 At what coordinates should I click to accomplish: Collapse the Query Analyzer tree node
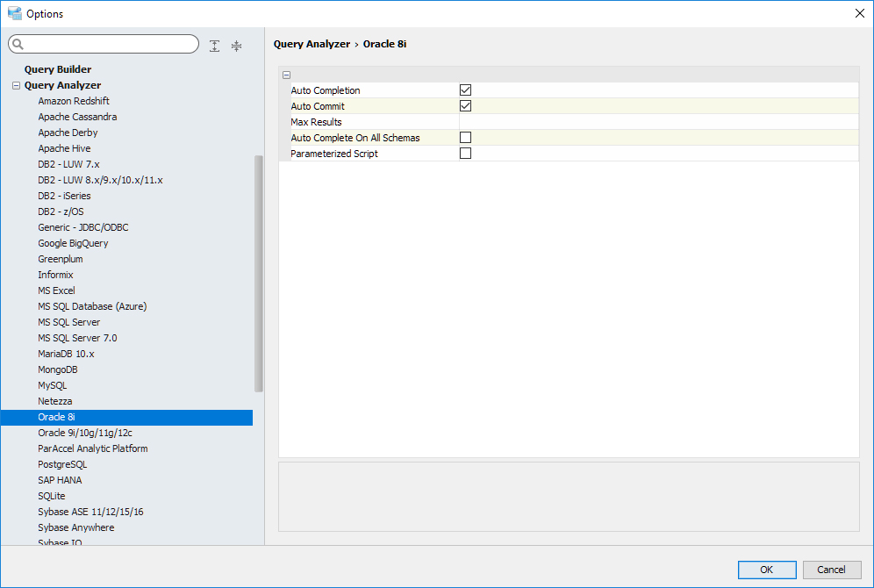[x=16, y=86]
